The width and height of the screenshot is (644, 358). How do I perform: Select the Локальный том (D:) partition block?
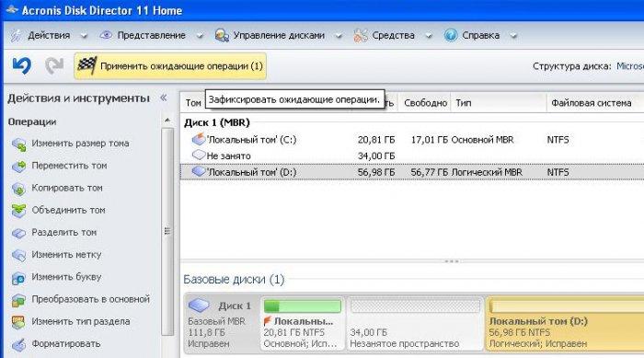[565, 324]
